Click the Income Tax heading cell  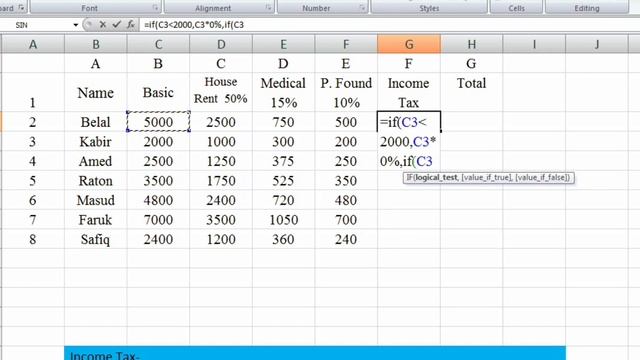point(409,93)
